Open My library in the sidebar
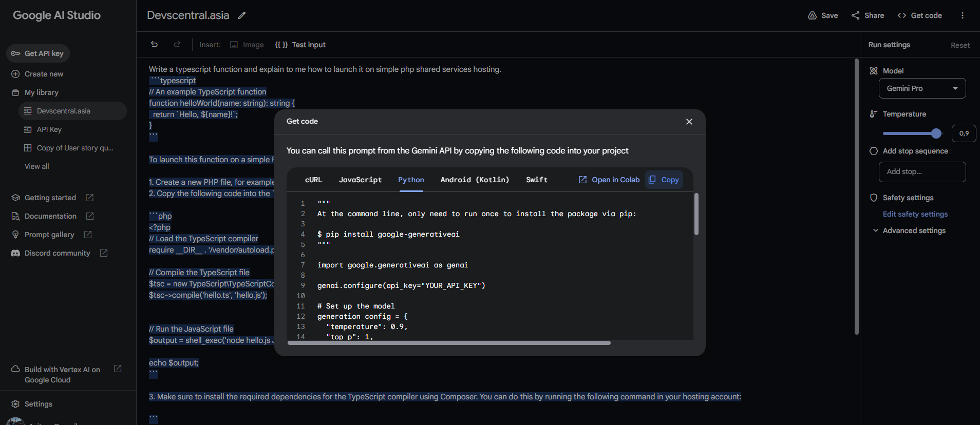 [35, 92]
